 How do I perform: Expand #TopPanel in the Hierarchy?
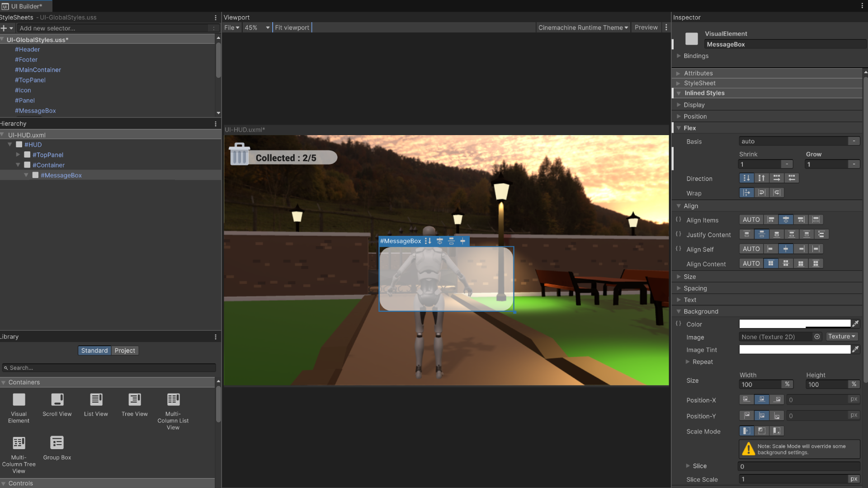(18, 155)
